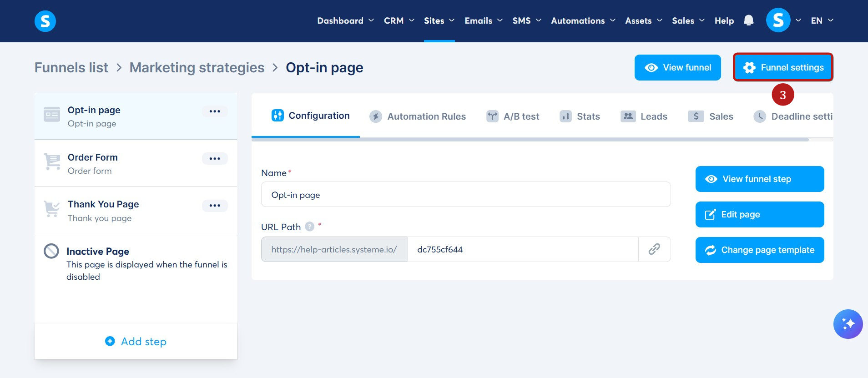Click Change page template button

[760, 250]
